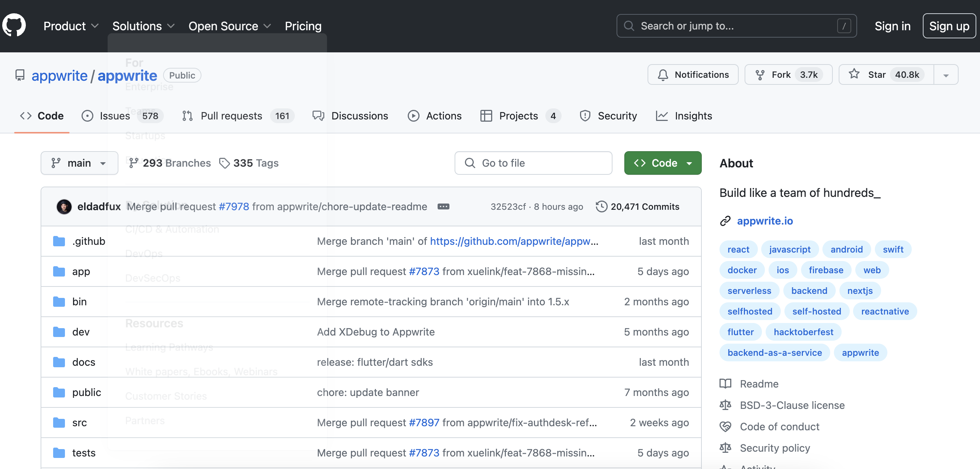Open the green Code dropdown button
The width and height of the screenshot is (980, 469).
point(663,163)
